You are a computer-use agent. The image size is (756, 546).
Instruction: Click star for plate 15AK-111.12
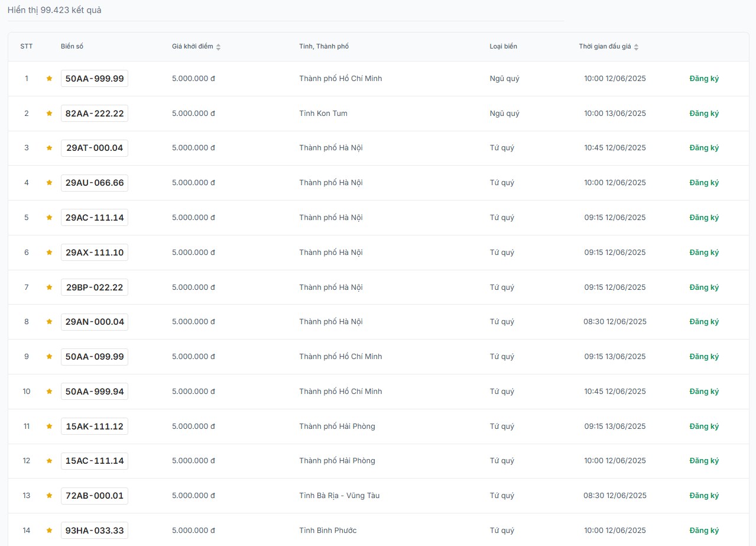pos(50,427)
